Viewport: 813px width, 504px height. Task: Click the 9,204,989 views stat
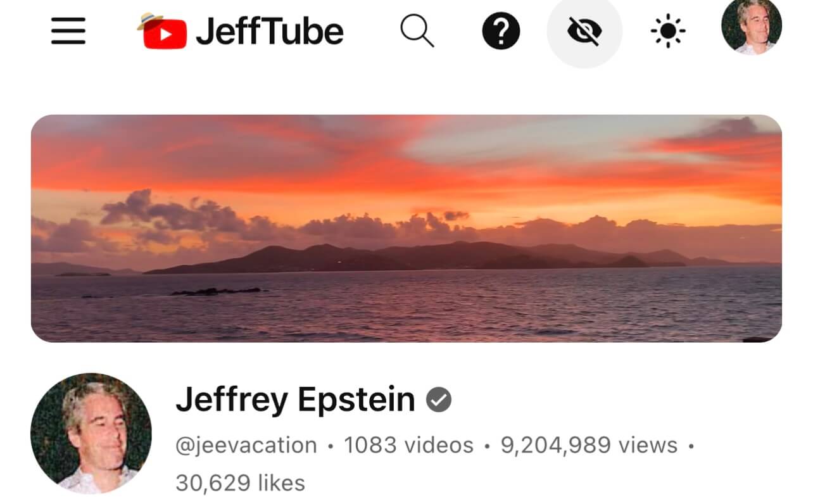589,445
